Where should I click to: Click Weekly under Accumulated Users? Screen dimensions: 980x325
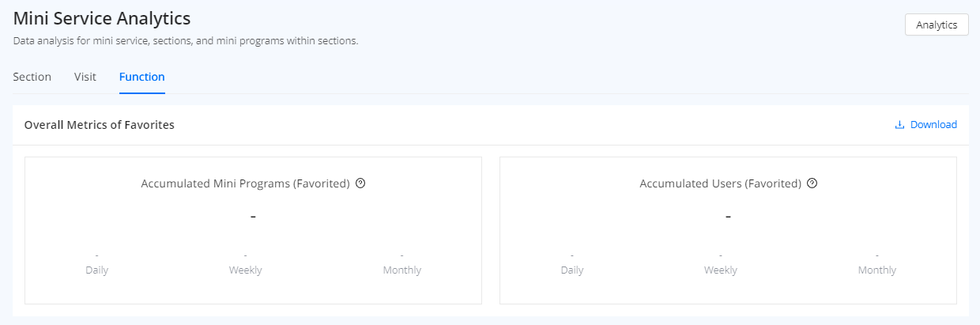pyautogui.click(x=721, y=270)
